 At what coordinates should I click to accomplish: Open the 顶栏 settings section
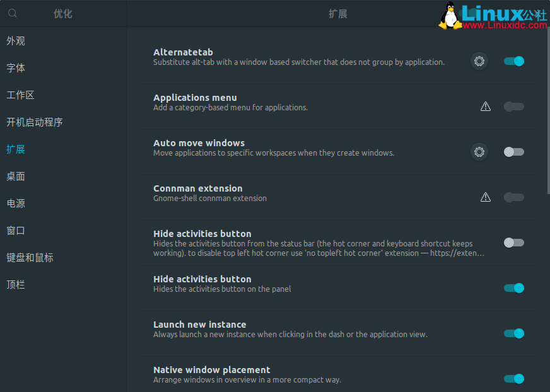click(16, 284)
